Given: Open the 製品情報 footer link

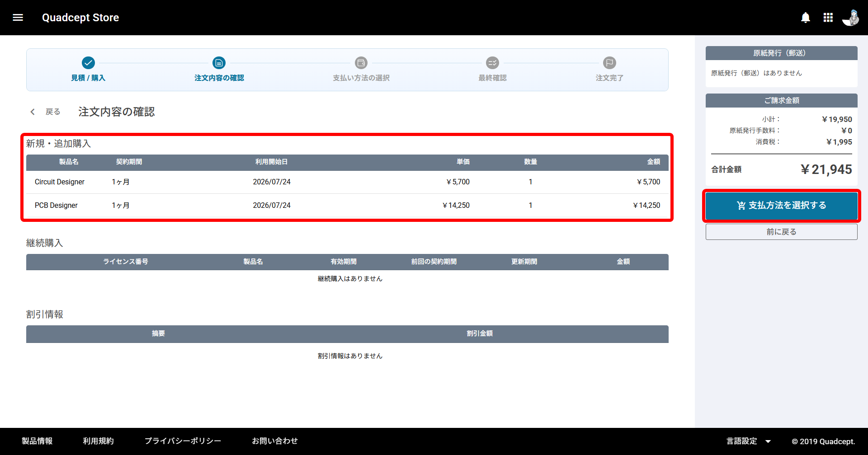Looking at the screenshot, I should [x=37, y=441].
